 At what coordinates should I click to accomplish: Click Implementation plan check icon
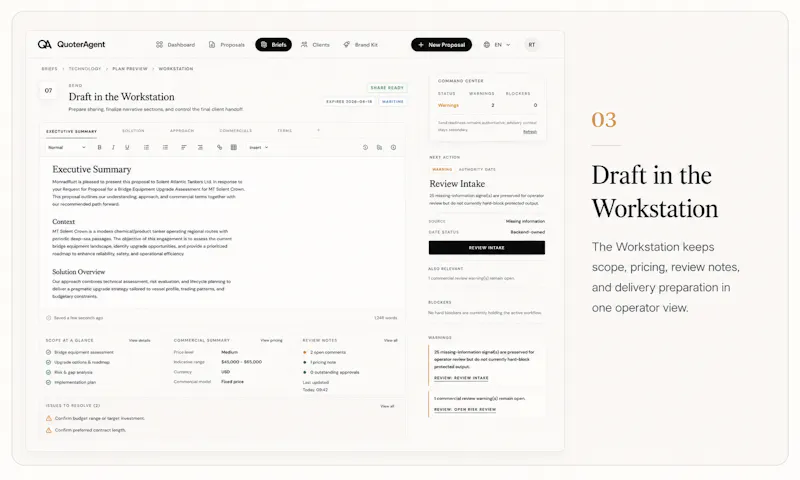pyautogui.click(x=48, y=382)
